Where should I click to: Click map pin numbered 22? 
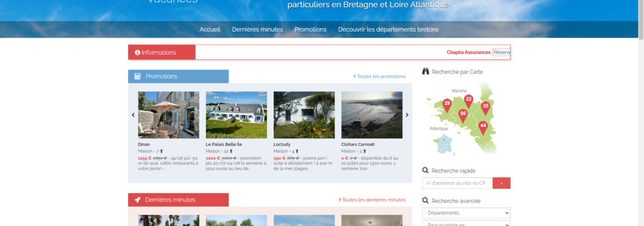468,101
